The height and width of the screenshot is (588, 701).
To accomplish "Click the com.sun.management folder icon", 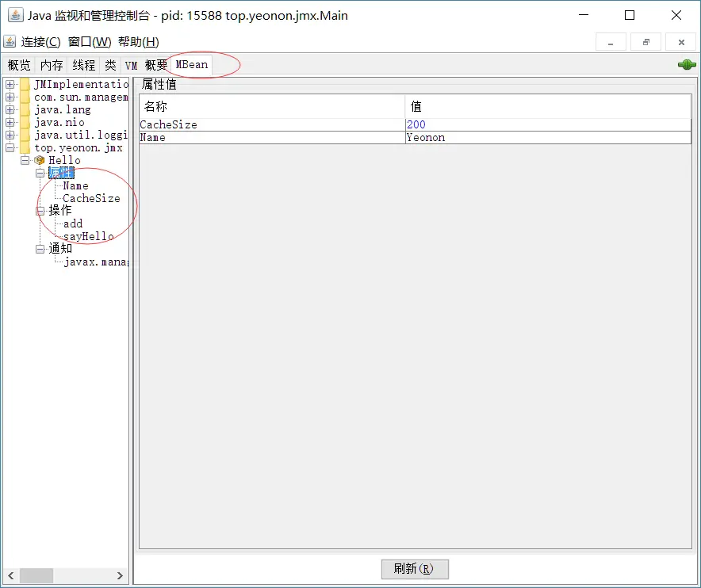I will point(25,97).
